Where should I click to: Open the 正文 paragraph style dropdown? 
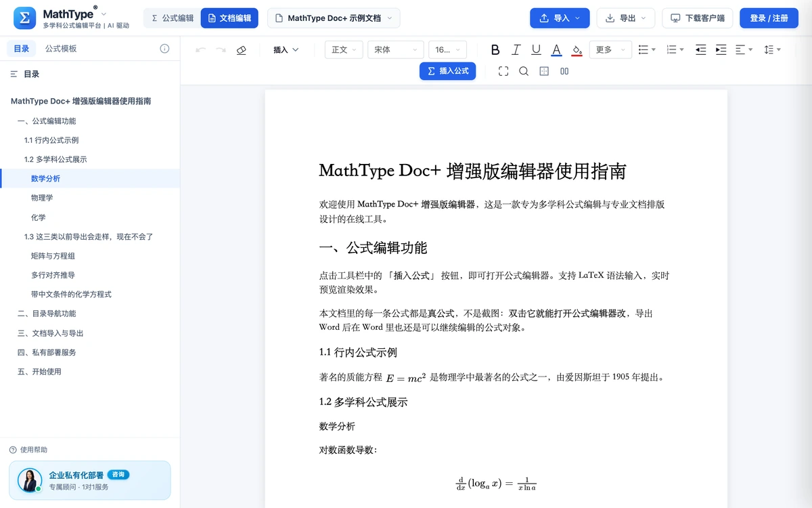point(344,50)
